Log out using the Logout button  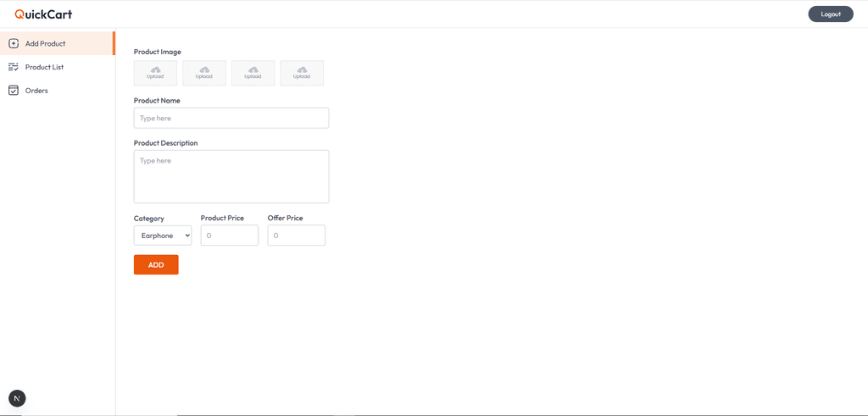[x=831, y=14]
